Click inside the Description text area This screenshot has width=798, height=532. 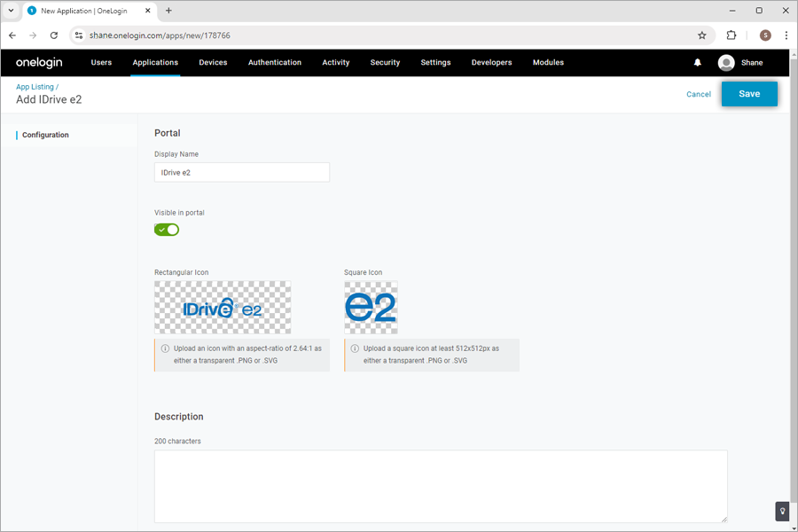[x=441, y=486]
